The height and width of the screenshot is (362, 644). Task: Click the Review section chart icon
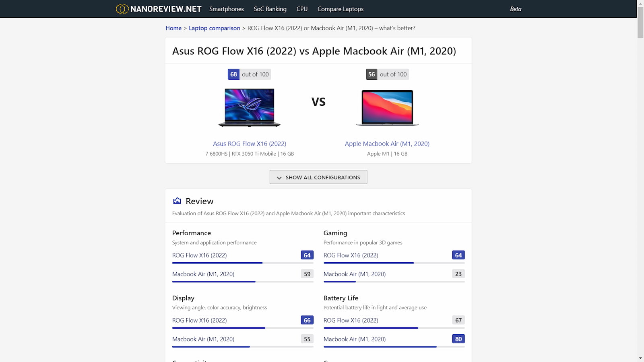pos(177,201)
